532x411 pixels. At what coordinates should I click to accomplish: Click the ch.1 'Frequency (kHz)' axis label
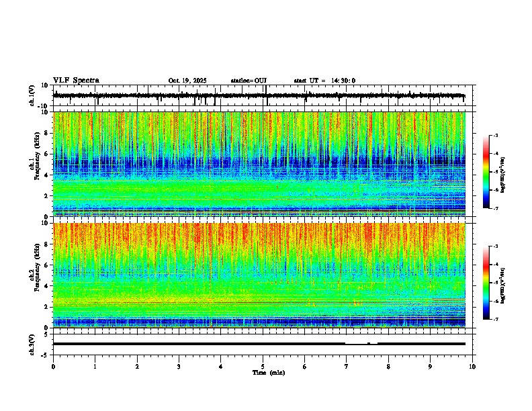pos(37,156)
